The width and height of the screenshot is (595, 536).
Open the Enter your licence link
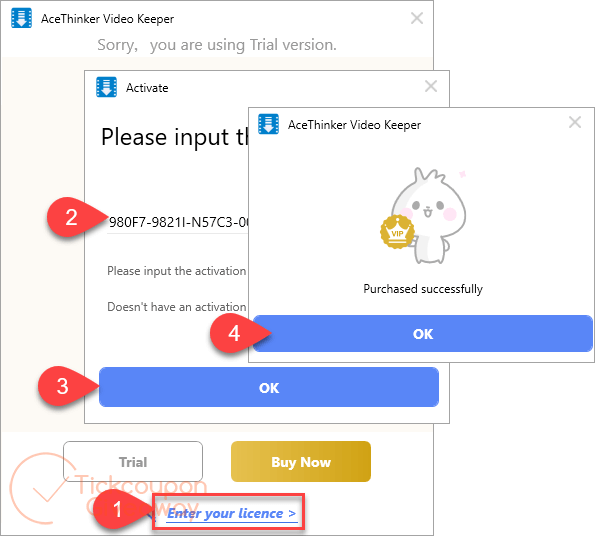coord(231,513)
